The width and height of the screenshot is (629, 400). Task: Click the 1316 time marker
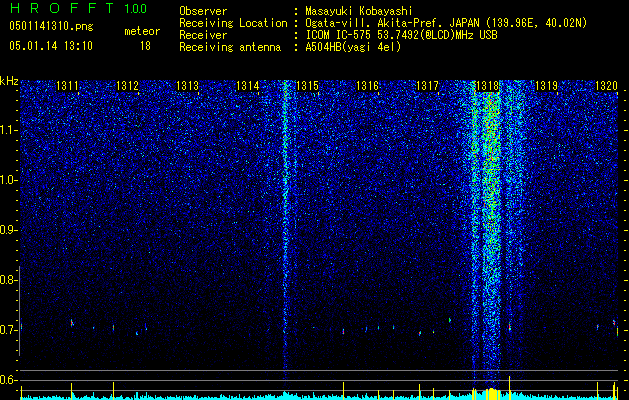pyautogui.click(x=367, y=85)
